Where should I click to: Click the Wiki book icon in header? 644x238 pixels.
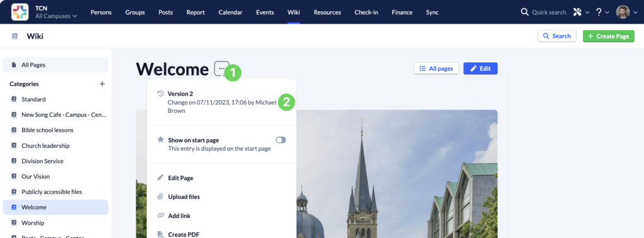click(15, 36)
